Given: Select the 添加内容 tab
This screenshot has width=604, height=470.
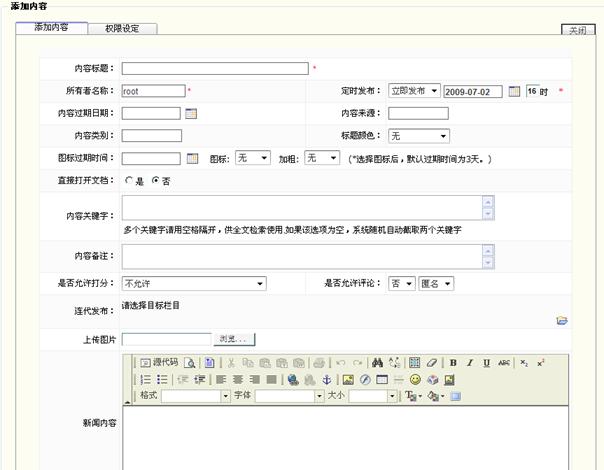Looking at the screenshot, I should coord(52,27).
